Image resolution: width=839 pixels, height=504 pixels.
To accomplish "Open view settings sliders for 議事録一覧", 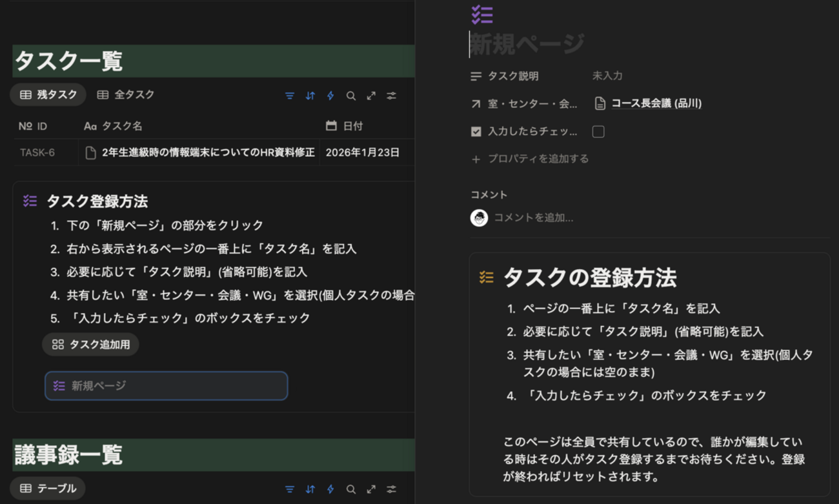I will point(392,489).
